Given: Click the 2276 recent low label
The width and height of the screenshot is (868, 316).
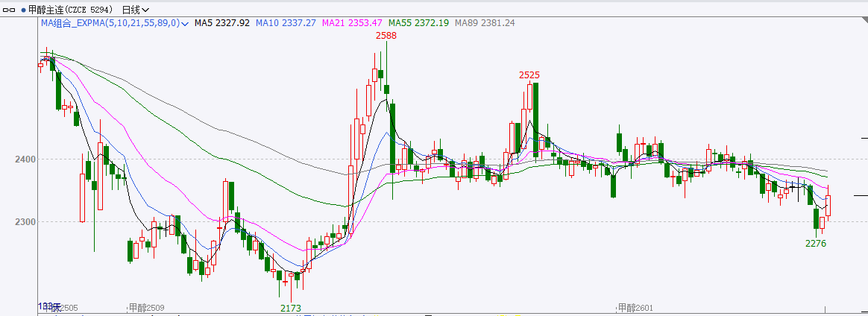Looking at the screenshot, I should 815,244.
